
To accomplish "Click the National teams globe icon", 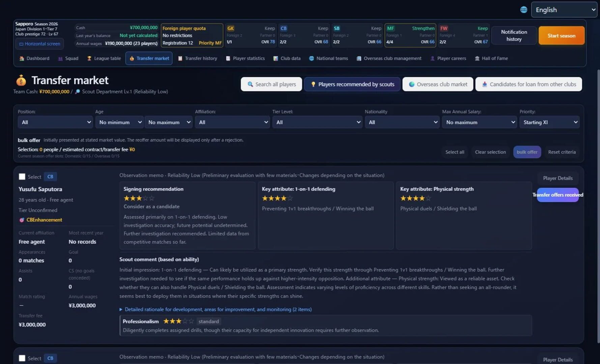I will pos(311,58).
